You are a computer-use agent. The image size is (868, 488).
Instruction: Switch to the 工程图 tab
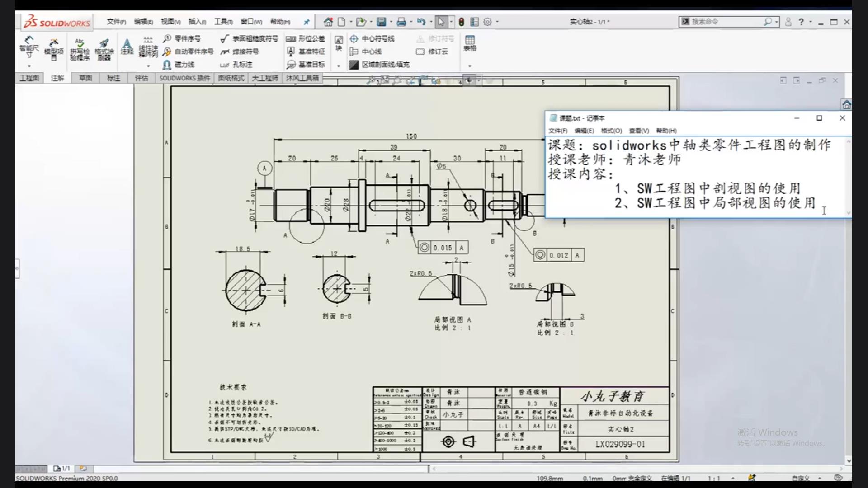[29, 78]
